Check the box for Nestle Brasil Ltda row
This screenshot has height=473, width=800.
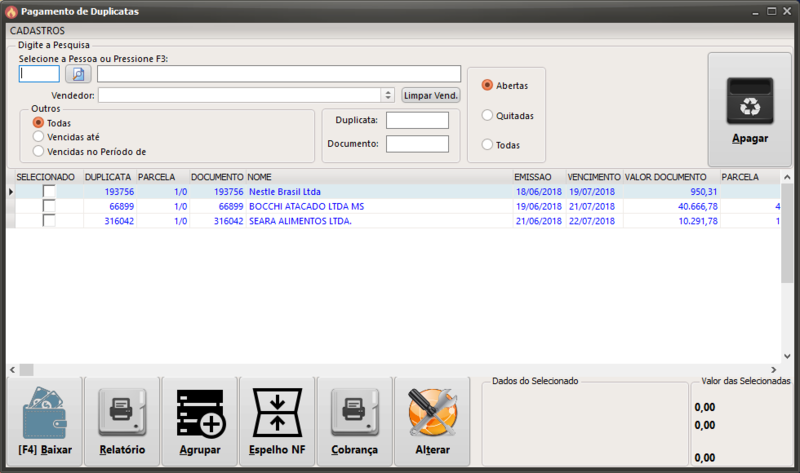pyautogui.click(x=49, y=191)
